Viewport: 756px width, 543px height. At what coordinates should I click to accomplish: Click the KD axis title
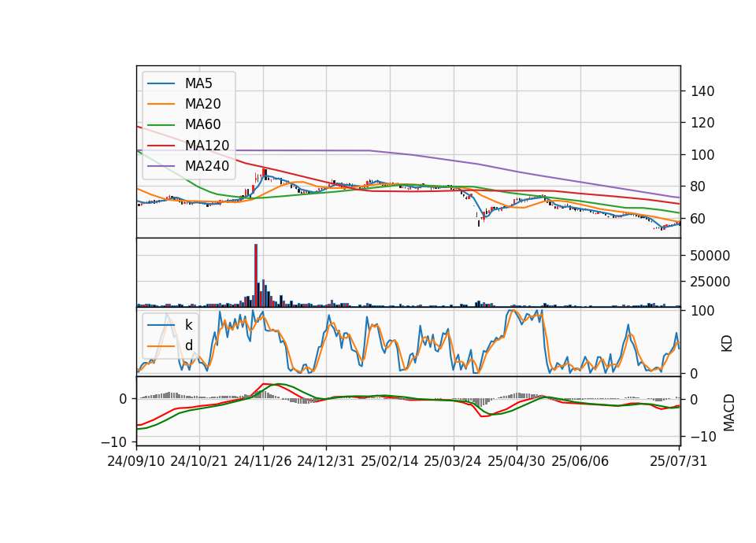coord(727,344)
